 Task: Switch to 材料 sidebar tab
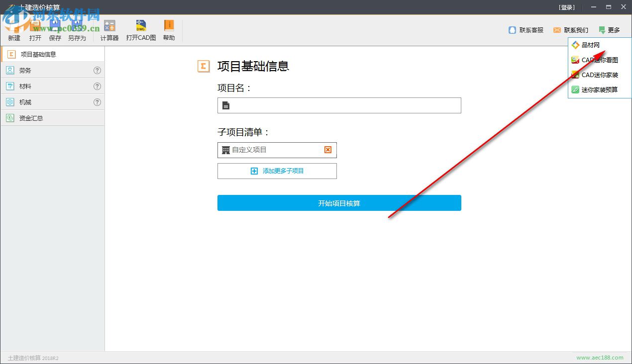point(52,87)
